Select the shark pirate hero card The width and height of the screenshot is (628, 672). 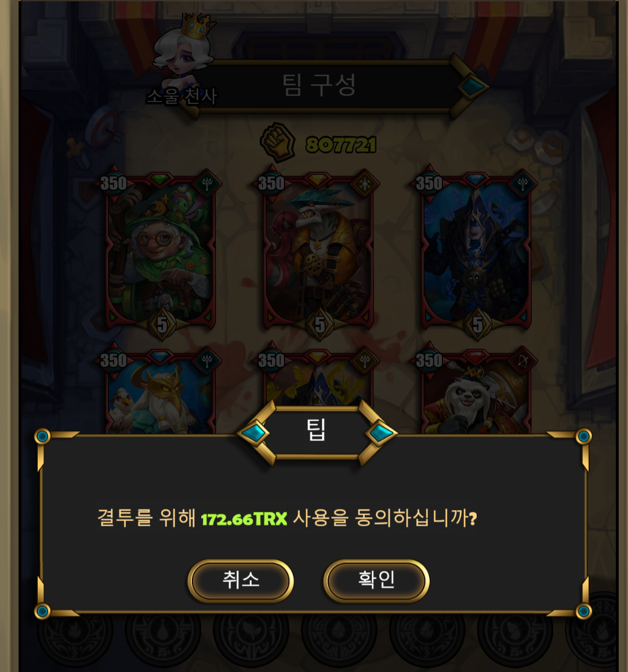[x=318, y=253]
